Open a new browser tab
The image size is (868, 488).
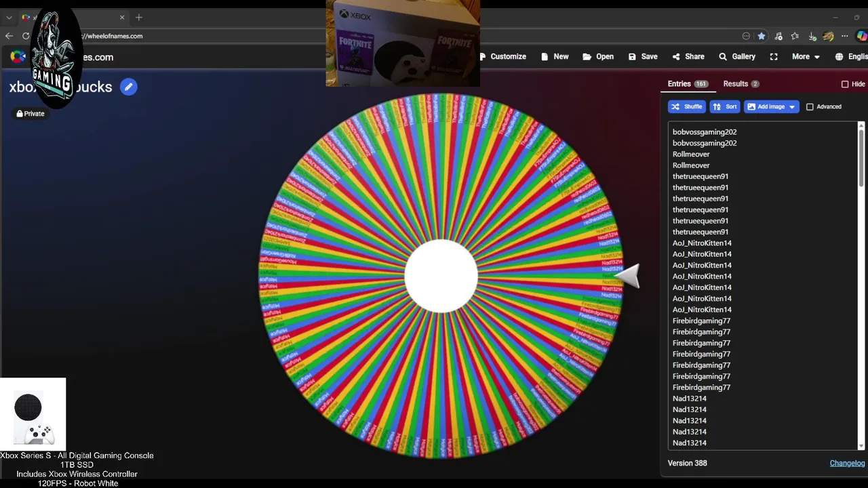pyautogui.click(x=139, y=17)
